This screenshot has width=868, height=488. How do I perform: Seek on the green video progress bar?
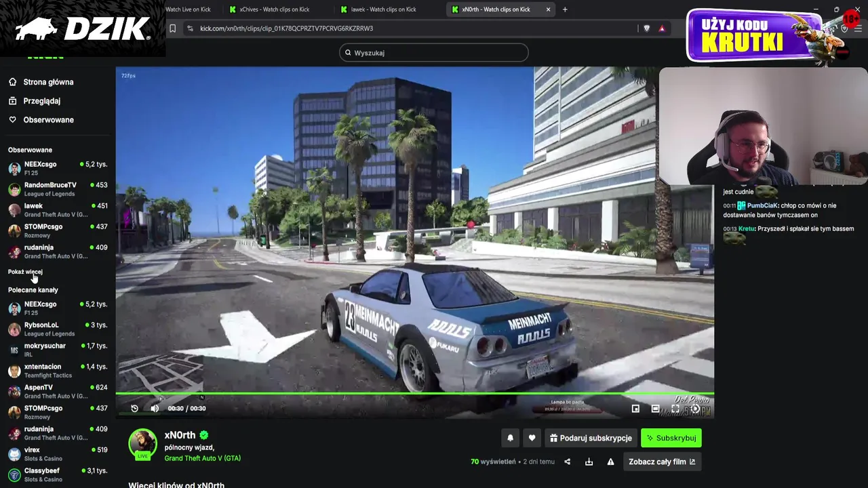[x=414, y=394]
